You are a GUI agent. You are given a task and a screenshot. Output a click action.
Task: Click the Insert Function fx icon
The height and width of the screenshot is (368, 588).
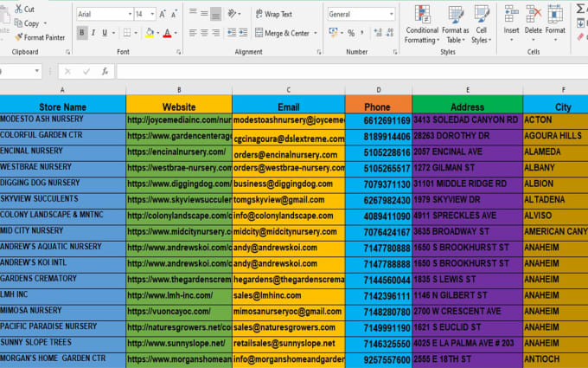click(104, 71)
